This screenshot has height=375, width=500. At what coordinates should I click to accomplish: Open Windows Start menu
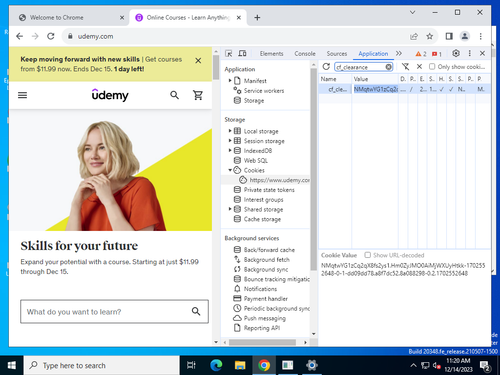(x=11, y=365)
